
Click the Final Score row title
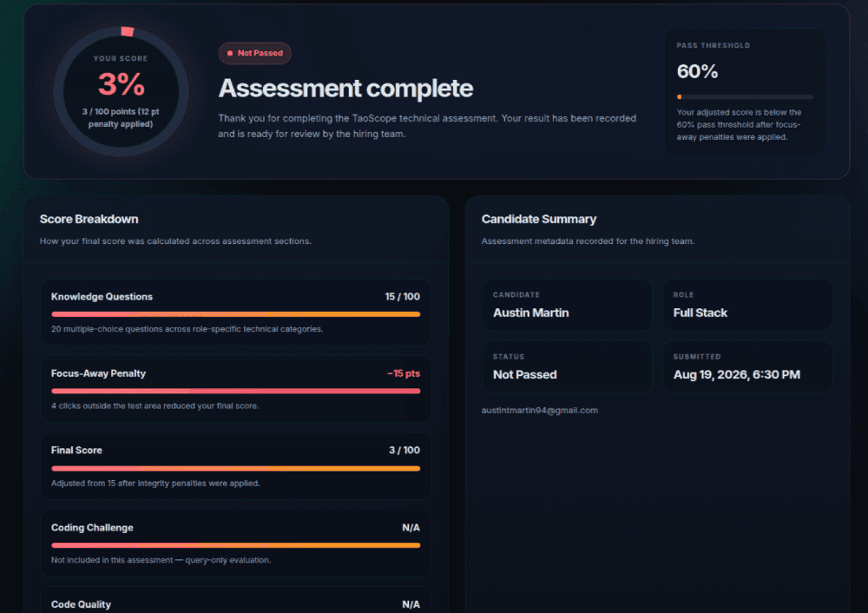[76, 450]
